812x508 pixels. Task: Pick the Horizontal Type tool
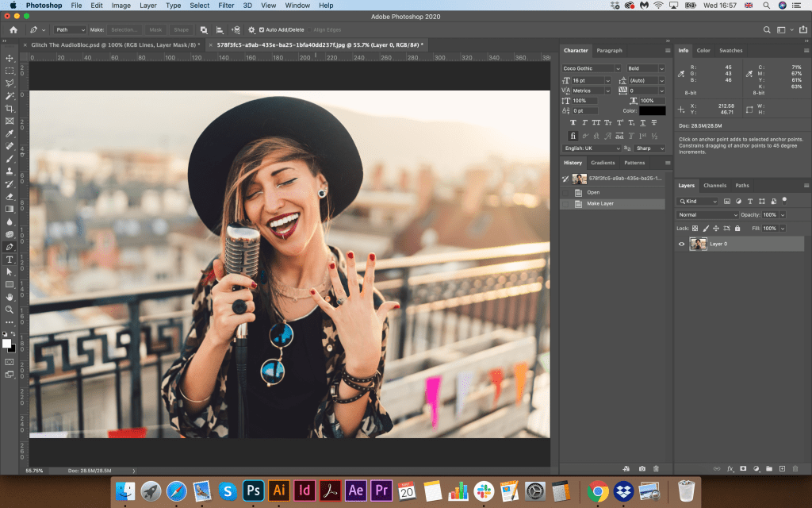coord(10,259)
